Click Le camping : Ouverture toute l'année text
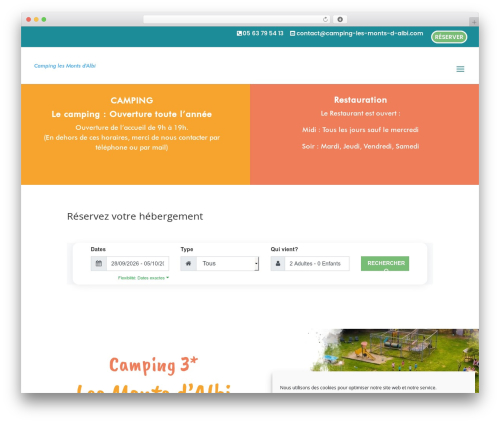 click(x=132, y=114)
